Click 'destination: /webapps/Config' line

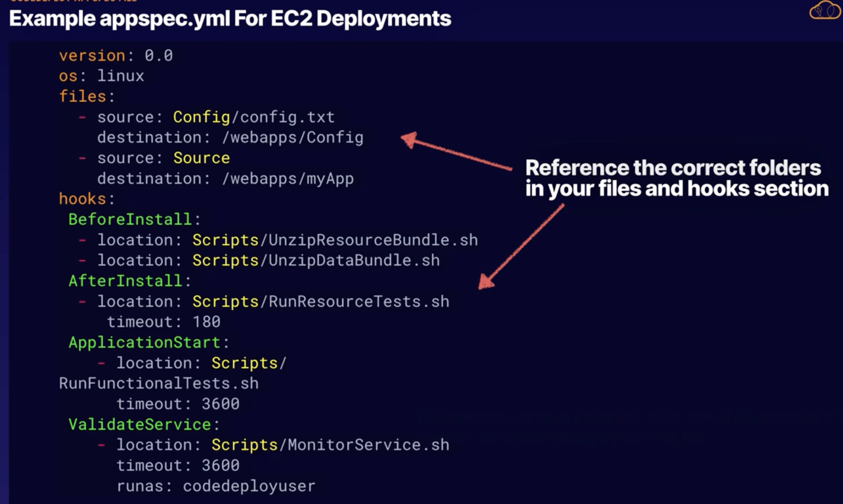[230, 137]
